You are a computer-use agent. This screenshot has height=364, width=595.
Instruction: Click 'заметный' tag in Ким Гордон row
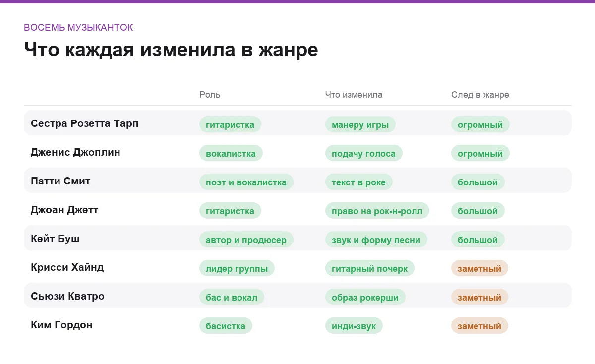479,326
